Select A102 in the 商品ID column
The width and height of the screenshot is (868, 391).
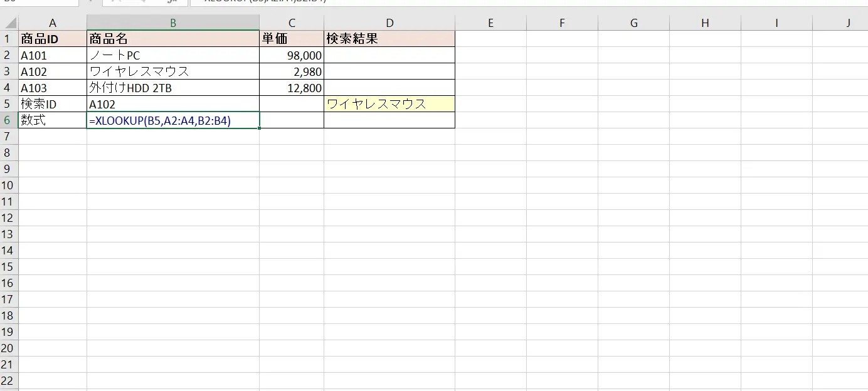(x=53, y=71)
